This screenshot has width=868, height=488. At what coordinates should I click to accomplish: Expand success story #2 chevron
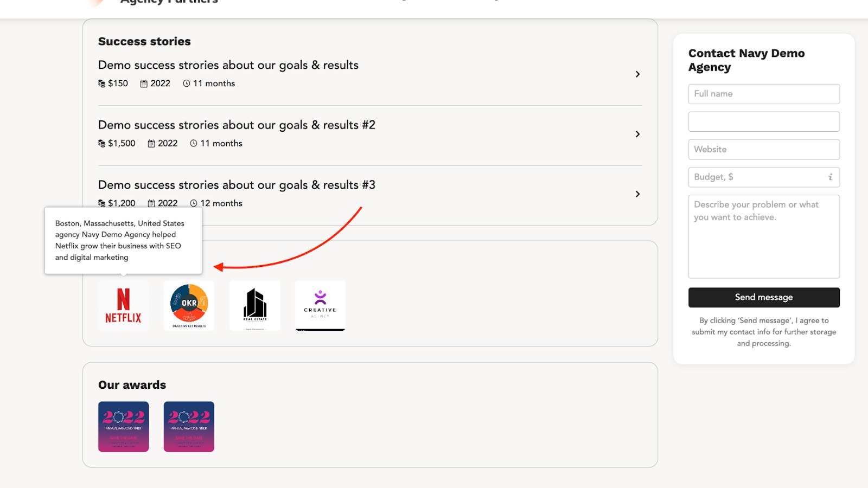[x=637, y=134]
